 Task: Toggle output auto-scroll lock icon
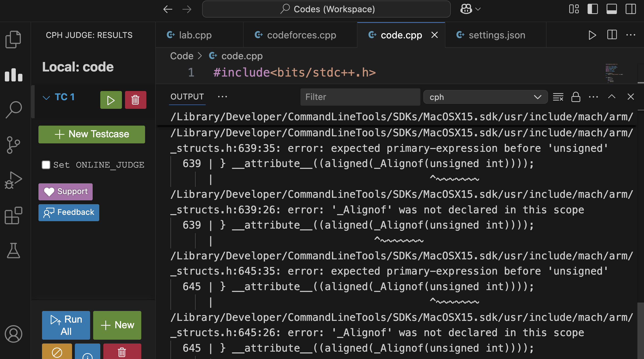[576, 97]
